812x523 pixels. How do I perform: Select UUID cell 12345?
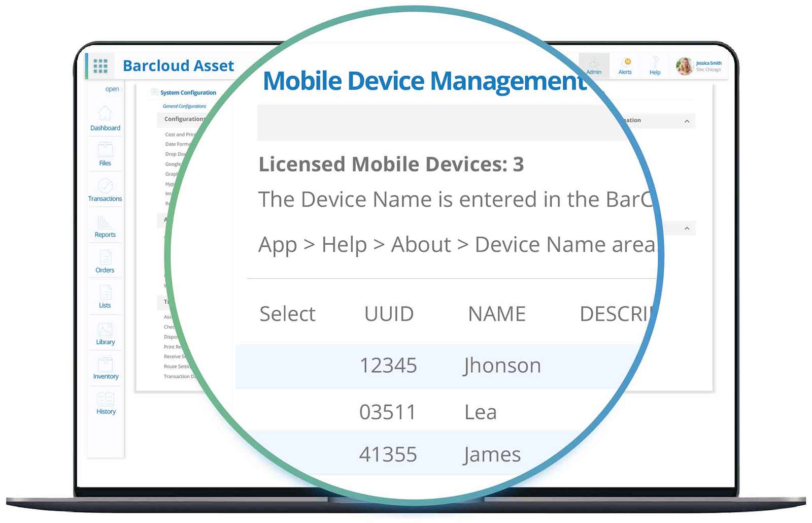388,365
